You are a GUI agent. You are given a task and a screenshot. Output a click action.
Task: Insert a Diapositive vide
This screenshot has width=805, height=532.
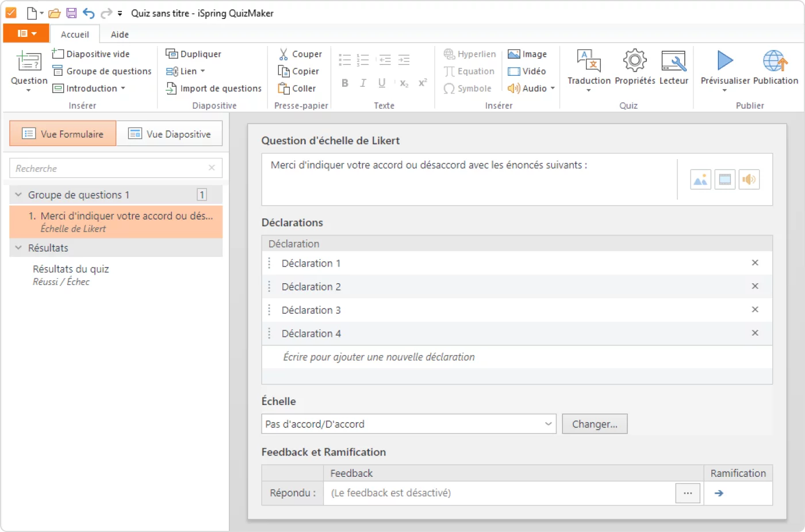(91, 54)
